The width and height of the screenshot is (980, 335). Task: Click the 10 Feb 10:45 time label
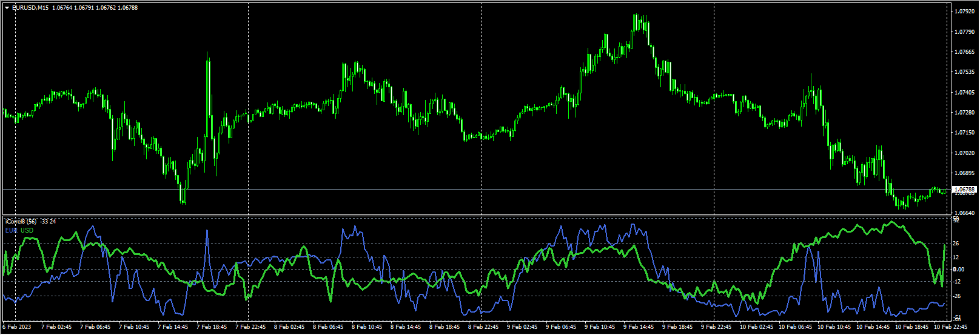pyautogui.click(x=834, y=327)
